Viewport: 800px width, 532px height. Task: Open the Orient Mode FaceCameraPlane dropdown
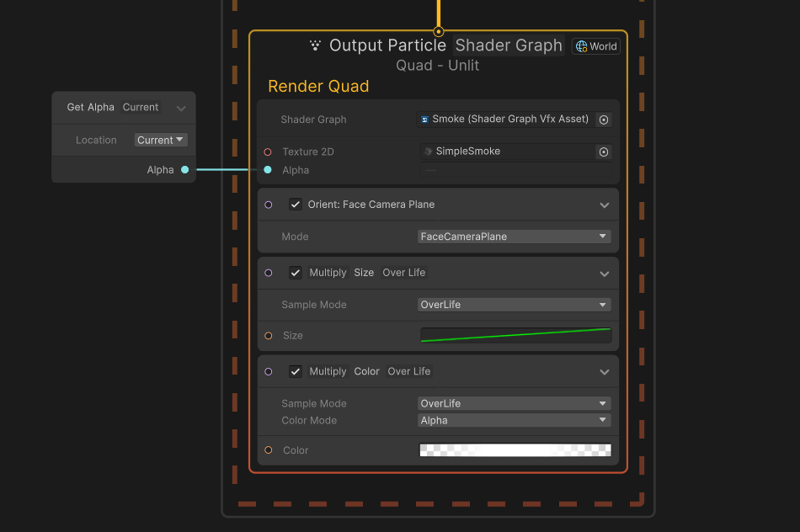tap(515, 237)
